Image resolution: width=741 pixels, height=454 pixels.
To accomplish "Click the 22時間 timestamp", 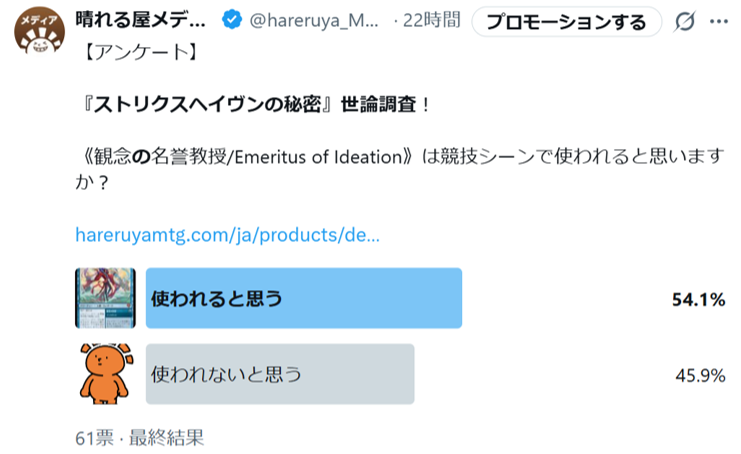I will pos(432,20).
